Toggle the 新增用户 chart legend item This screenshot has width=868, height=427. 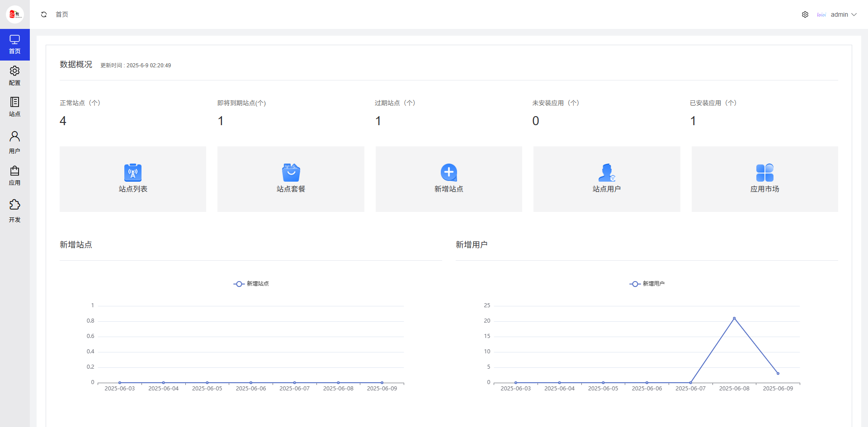(x=648, y=284)
